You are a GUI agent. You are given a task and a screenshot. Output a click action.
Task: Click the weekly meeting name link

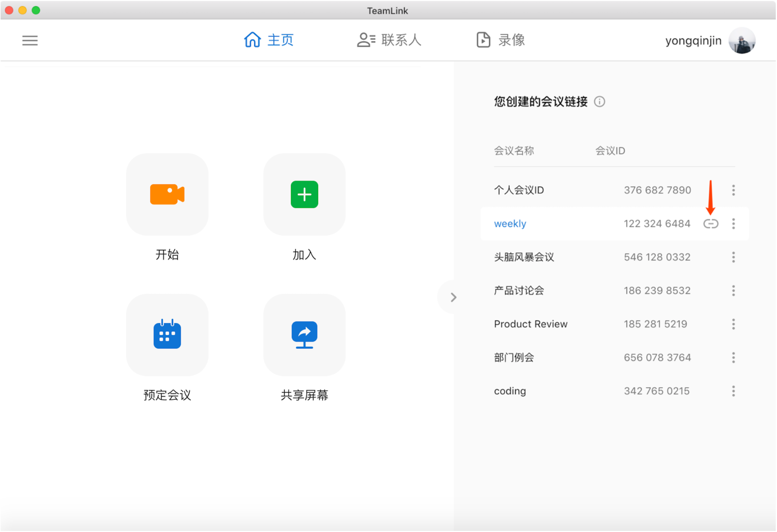coord(510,224)
